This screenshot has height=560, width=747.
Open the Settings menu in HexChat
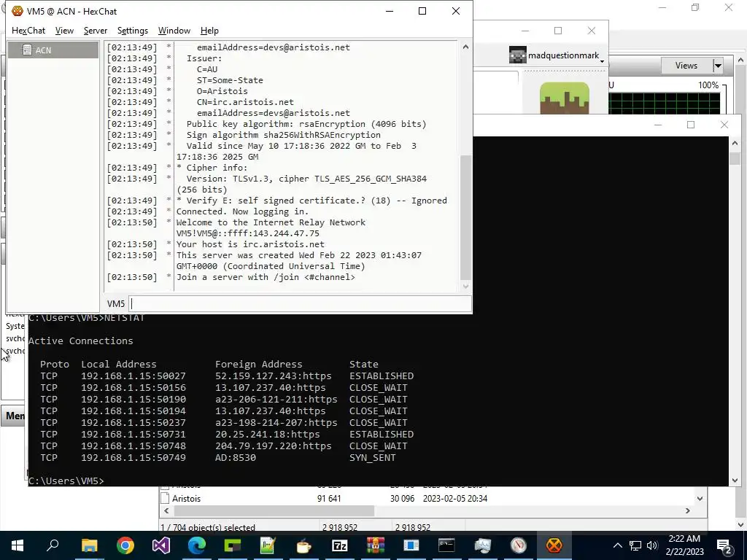133,31
